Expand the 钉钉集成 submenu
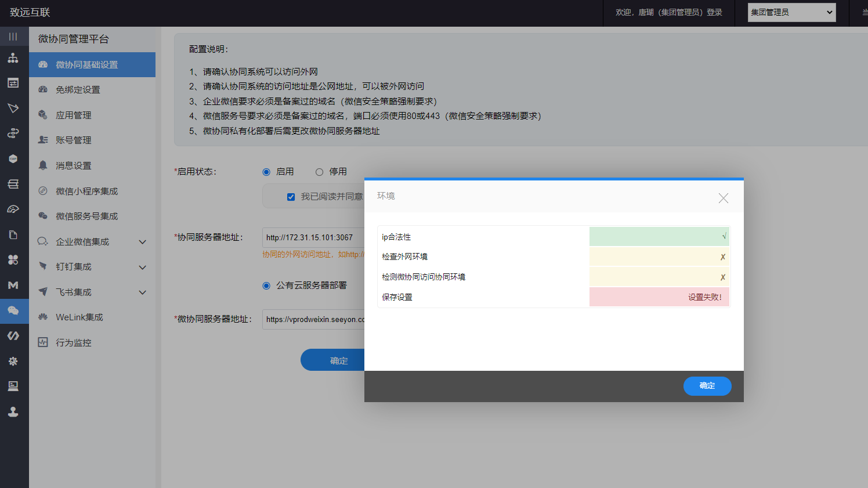Image resolution: width=868 pixels, height=488 pixels. click(x=142, y=268)
